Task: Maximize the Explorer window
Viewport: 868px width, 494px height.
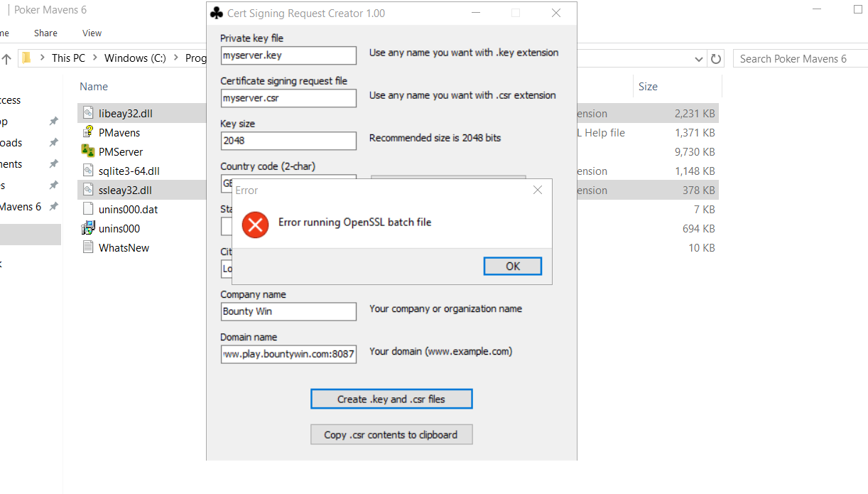Action: coord(857,10)
